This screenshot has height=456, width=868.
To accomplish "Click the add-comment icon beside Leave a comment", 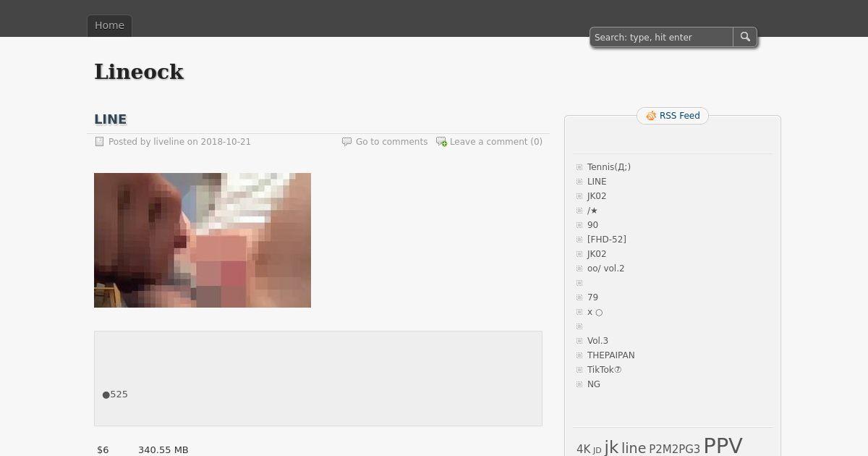I will pos(441,142).
